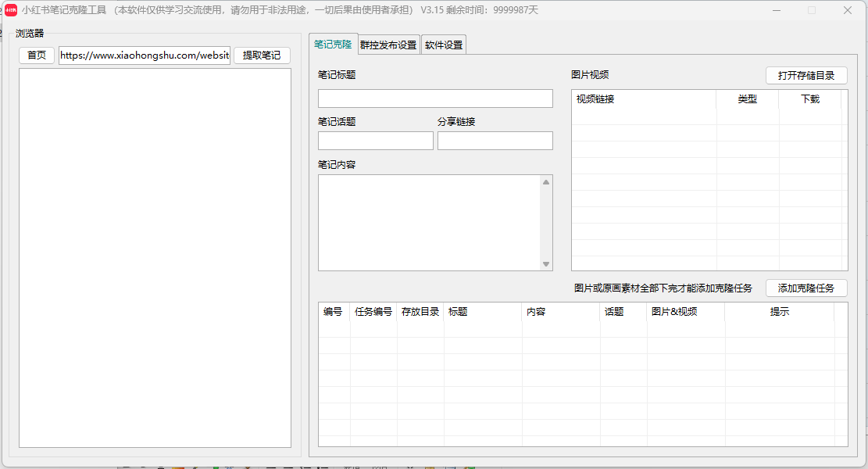The width and height of the screenshot is (868, 469).
Task: Click the 首页 home button
Action: [37, 55]
